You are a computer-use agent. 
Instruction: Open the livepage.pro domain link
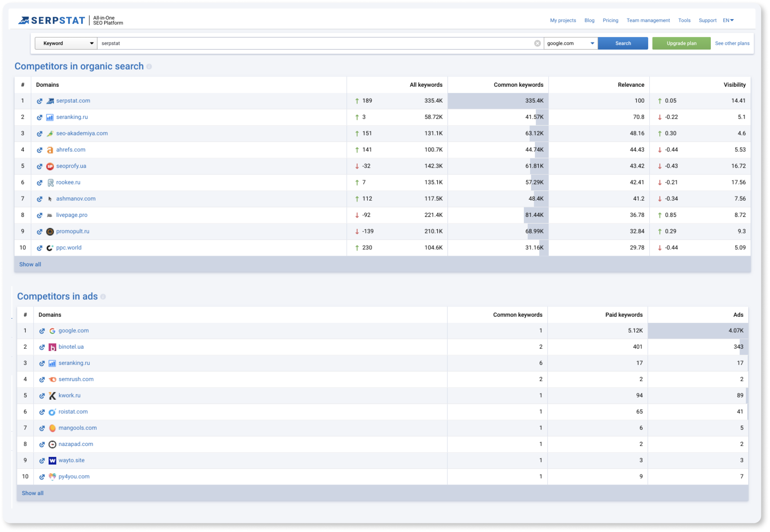[x=72, y=215]
